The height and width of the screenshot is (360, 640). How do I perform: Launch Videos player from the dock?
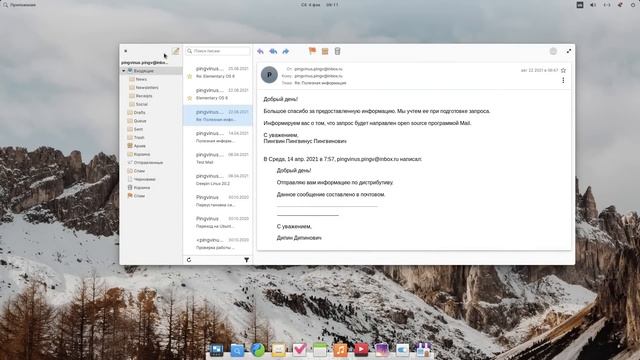point(361,349)
